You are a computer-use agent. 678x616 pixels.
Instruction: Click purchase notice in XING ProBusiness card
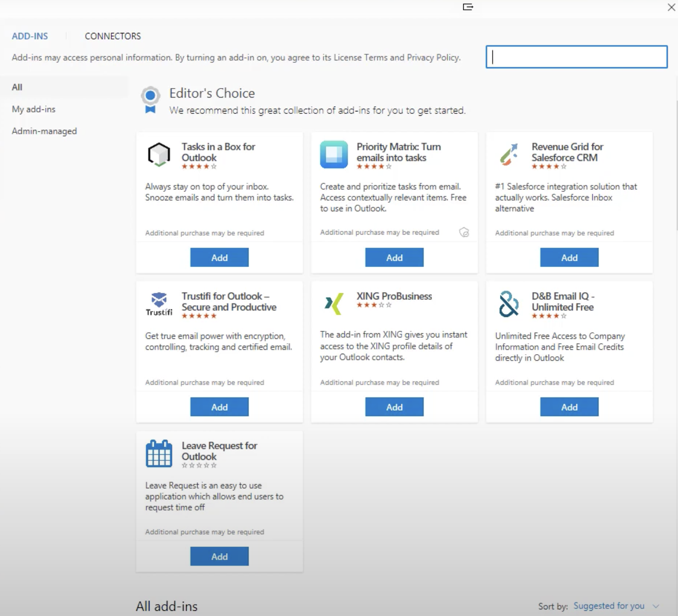pos(379,382)
